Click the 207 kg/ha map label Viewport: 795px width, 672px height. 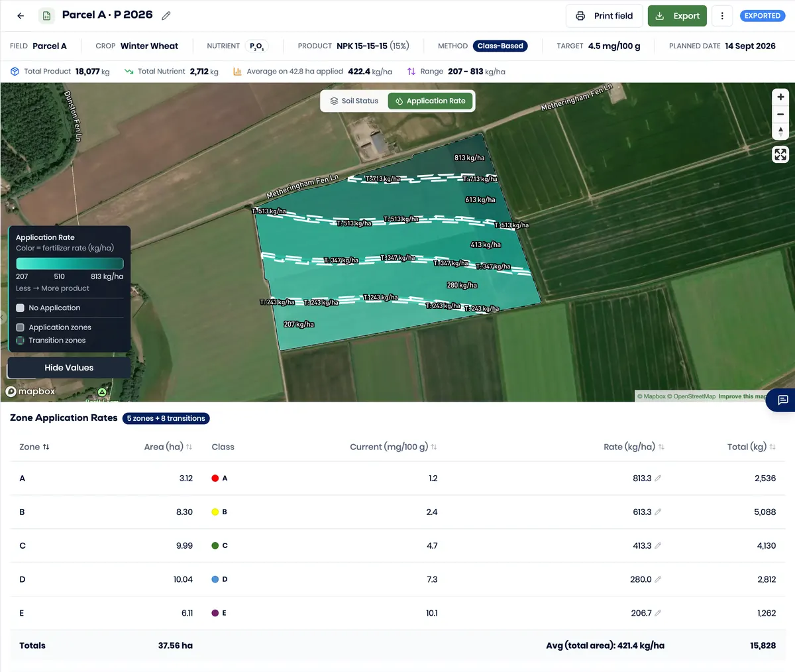[299, 324]
